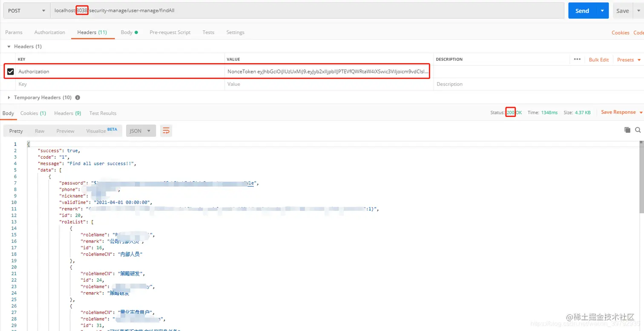Click the Authorization key cell
Image resolution: width=644 pixels, height=331 pixels.
point(120,72)
